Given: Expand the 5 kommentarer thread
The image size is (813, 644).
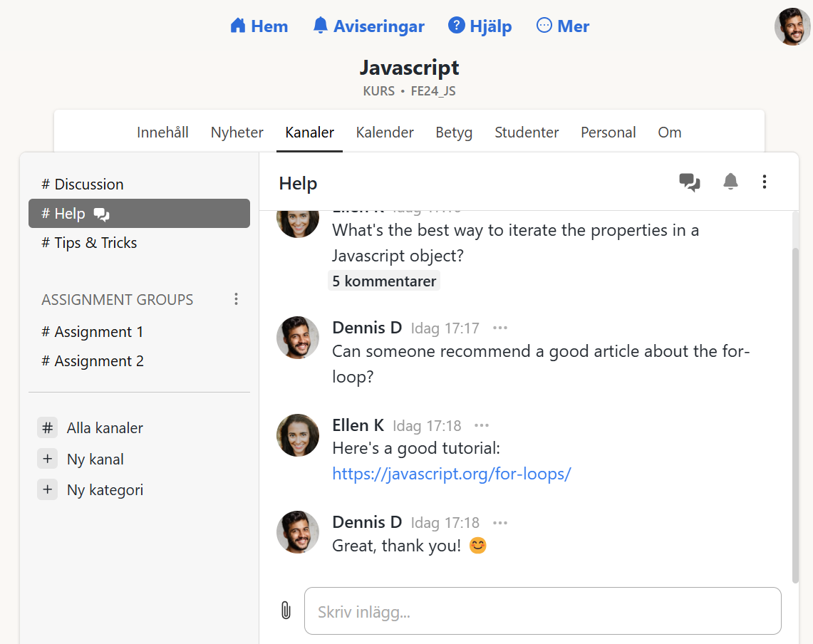Looking at the screenshot, I should (384, 281).
